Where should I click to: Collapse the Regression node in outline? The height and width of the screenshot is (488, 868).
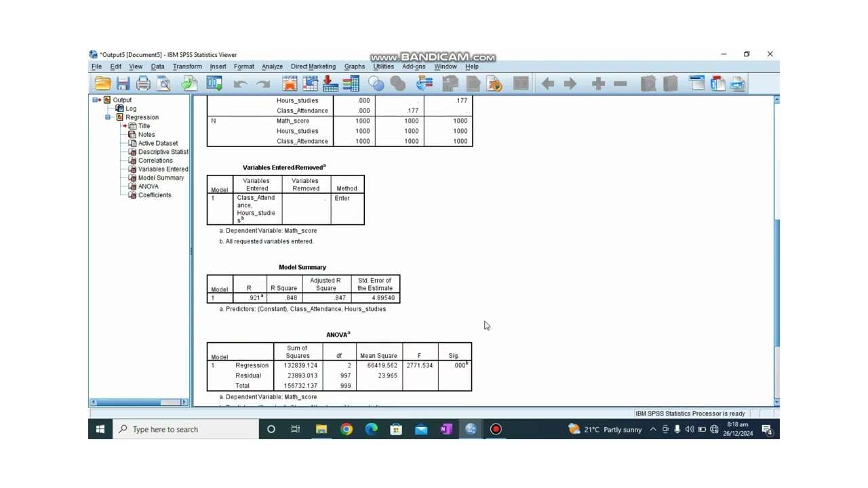[x=108, y=117]
